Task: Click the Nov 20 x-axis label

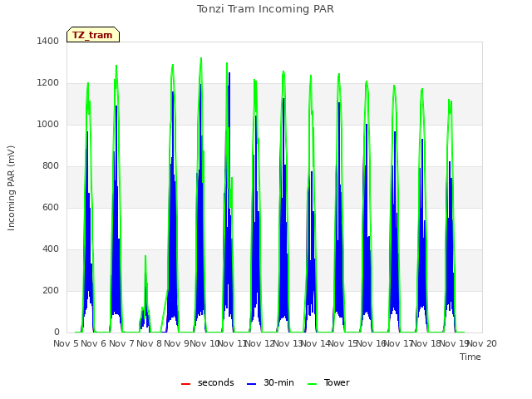Action: click(482, 343)
